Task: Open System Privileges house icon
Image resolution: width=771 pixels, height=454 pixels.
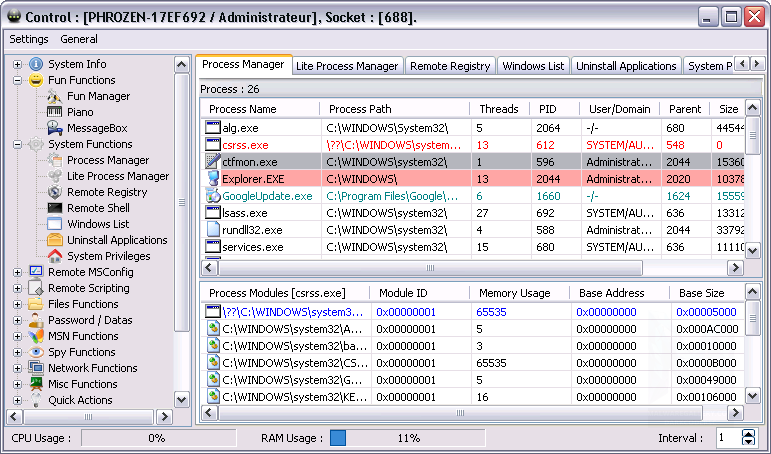Action: pos(56,256)
